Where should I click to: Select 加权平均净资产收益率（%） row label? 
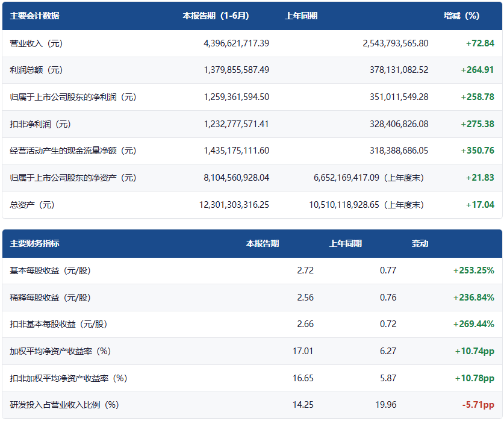tap(60, 351)
